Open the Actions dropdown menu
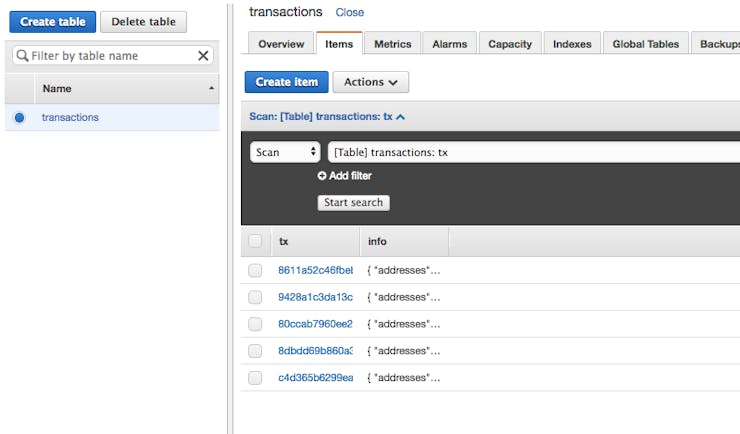The width and height of the screenshot is (740, 434). click(370, 82)
